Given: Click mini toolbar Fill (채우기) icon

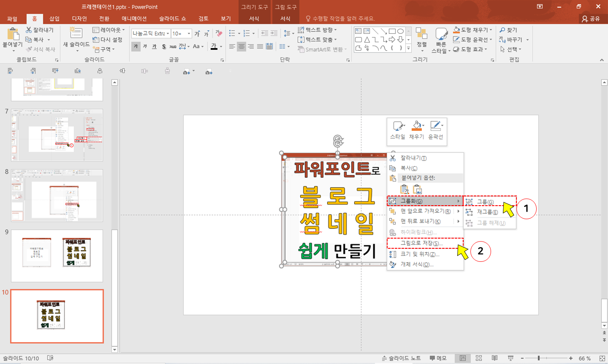Looking at the screenshot, I should coord(416,126).
